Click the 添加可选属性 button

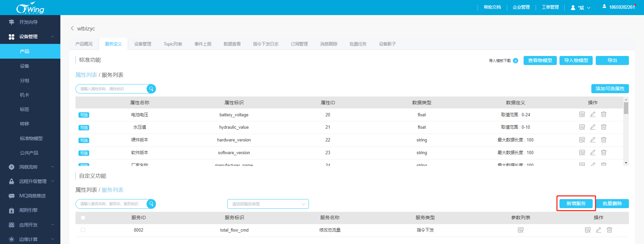click(x=610, y=88)
